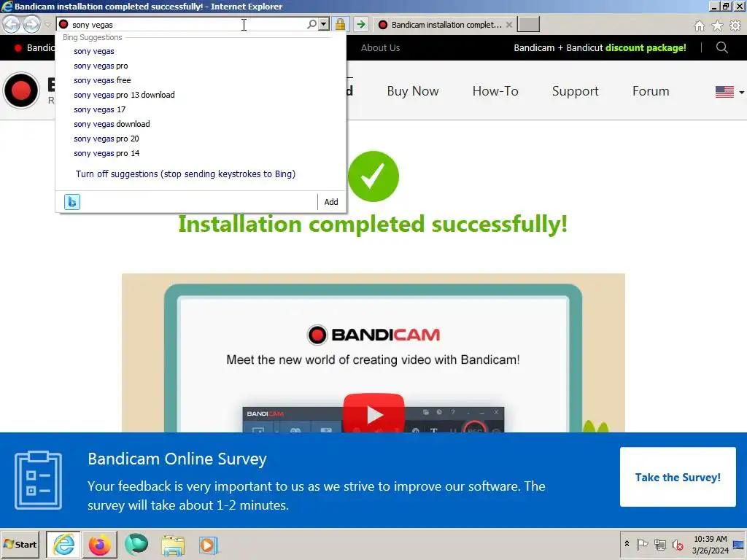Click the website search magnifier icon

(721, 47)
